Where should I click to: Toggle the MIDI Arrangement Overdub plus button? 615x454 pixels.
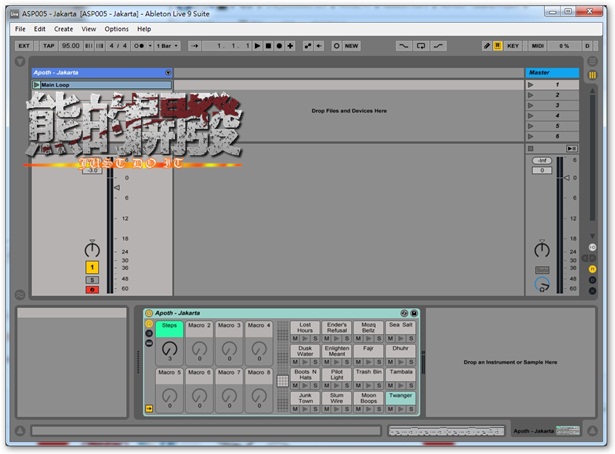coord(290,46)
